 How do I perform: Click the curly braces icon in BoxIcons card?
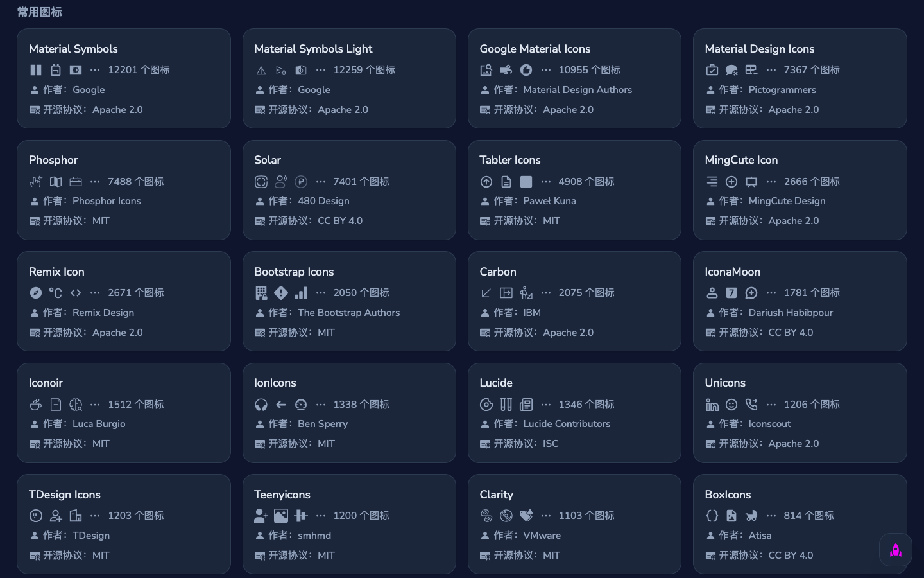(712, 516)
